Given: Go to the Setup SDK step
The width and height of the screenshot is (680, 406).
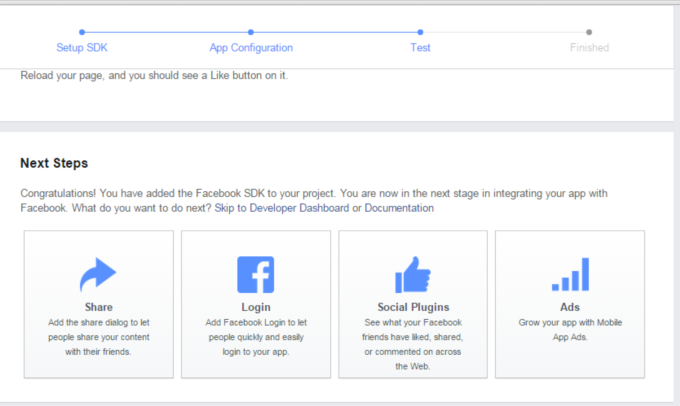Looking at the screenshot, I should click(x=82, y=48).
